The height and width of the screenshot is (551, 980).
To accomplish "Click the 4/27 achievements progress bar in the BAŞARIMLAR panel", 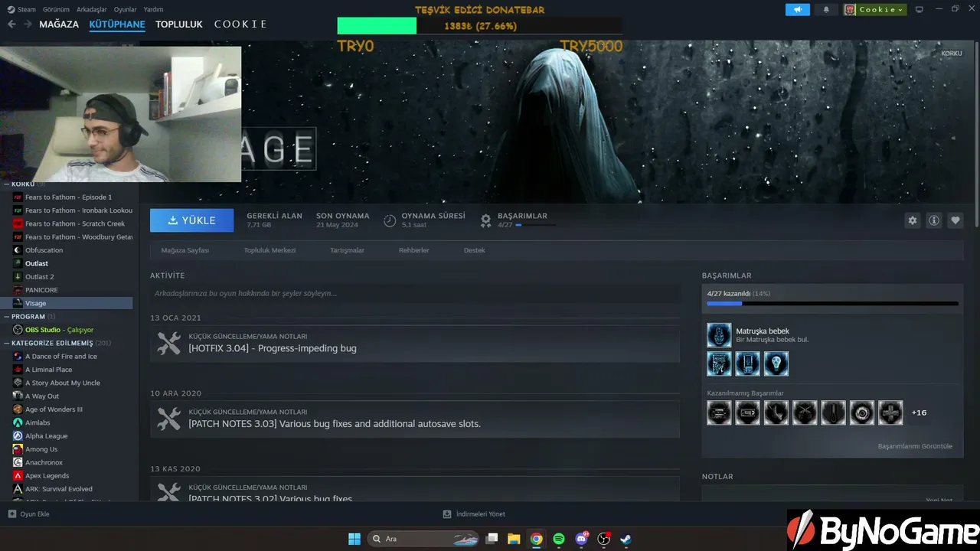I will pos(832,304).
